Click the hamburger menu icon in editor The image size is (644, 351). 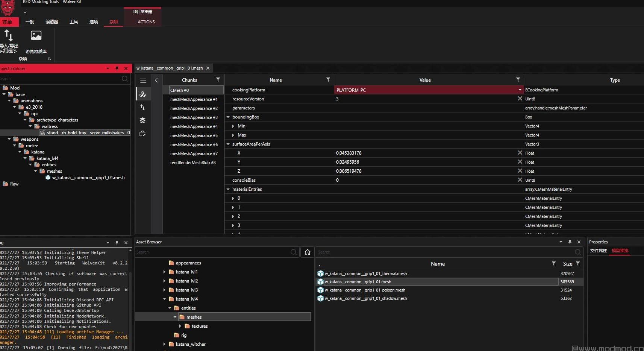pos(143,81)
